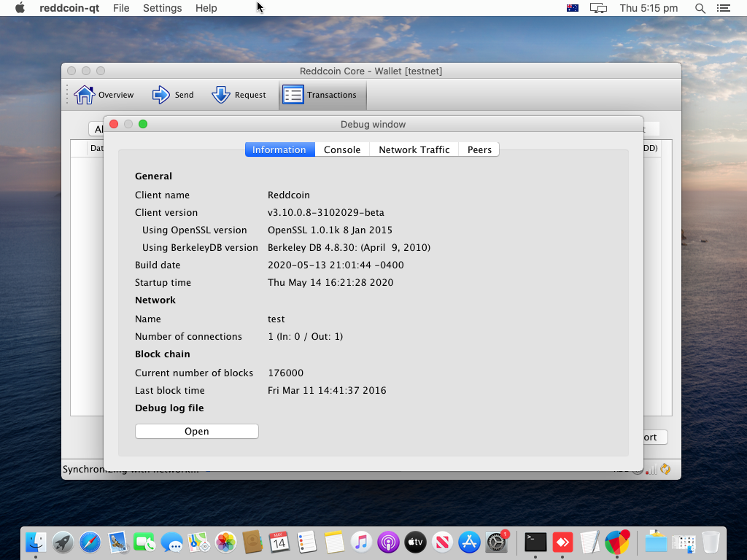The height and width of the screenshot is (560, 747).
Task: Click the block count value 176000
Action: pyautogui.click(x=285, y=373)
